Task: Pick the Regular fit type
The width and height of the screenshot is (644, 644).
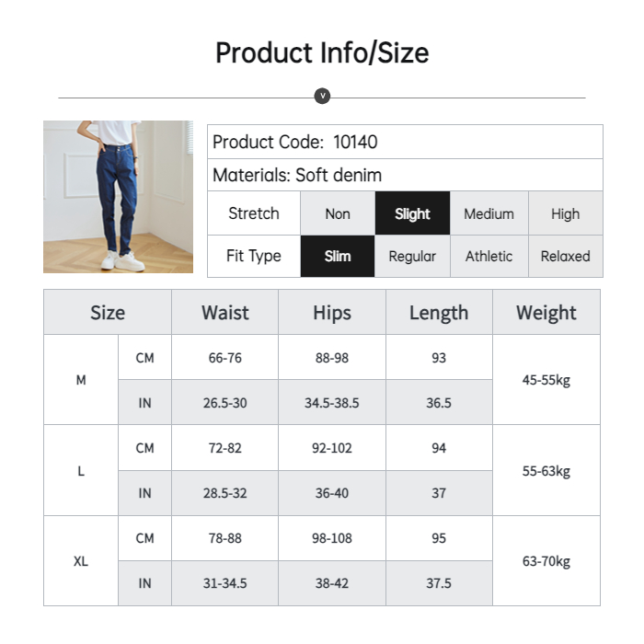Action: coord(412,256)
